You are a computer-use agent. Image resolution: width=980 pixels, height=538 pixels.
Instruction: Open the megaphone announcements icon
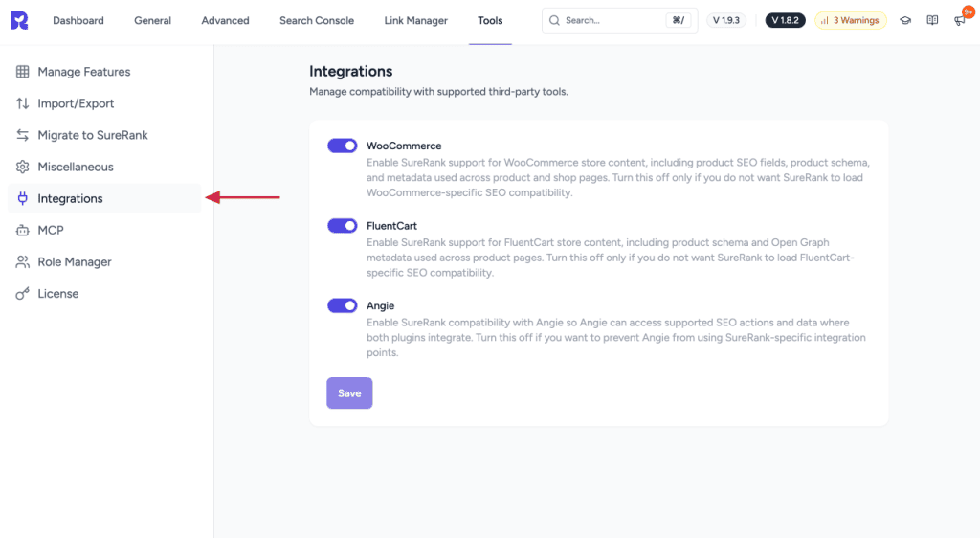point(959,21)
